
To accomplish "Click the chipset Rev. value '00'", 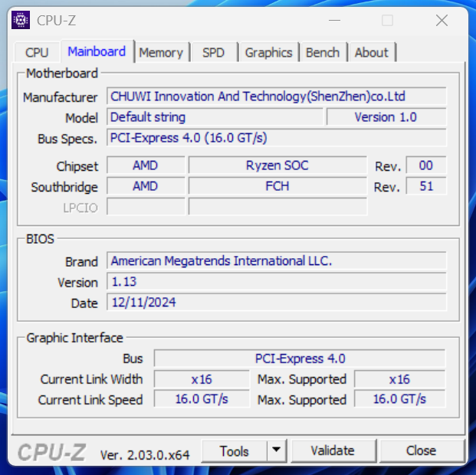I will tap(426, 165).
